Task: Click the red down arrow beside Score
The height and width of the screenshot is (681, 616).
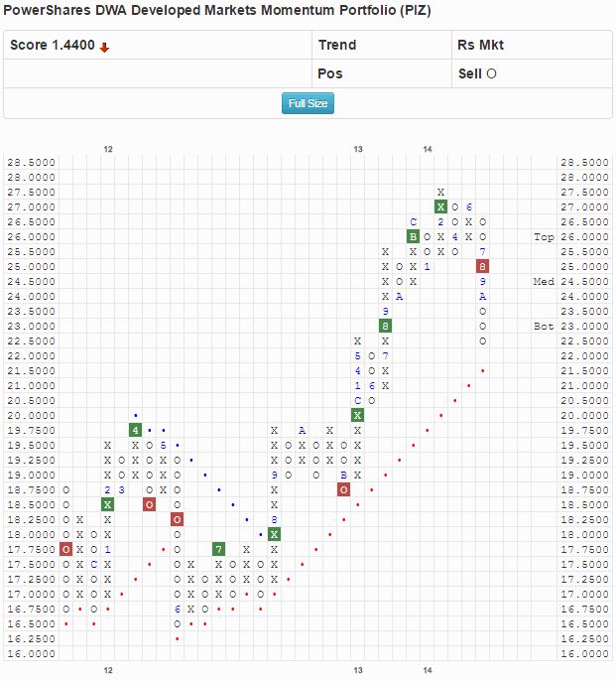Action: (104, 47)
